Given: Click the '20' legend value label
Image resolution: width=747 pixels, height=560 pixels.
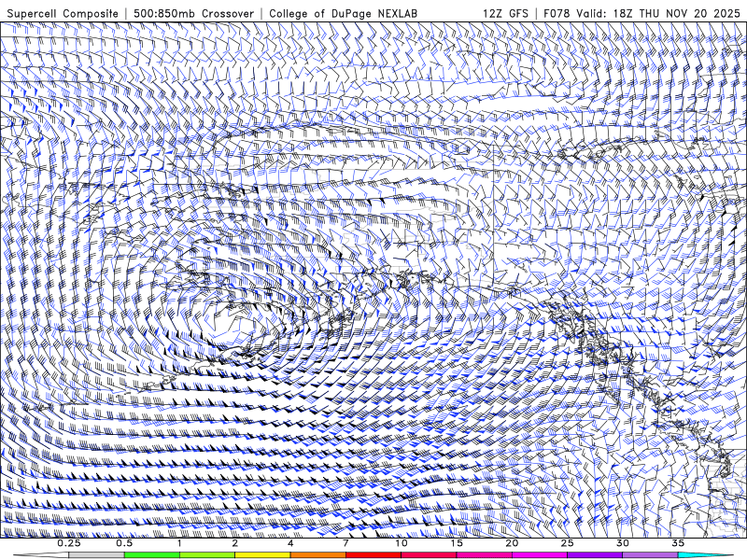Looking at the screenshot, I should pyautogui.click(x=512, y=543).
